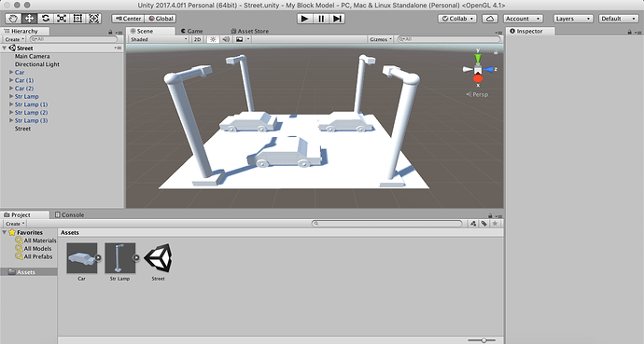The height and width of the screenshot is (344, 644).
Task: Toggle 2D scene view
Action: 198,39
